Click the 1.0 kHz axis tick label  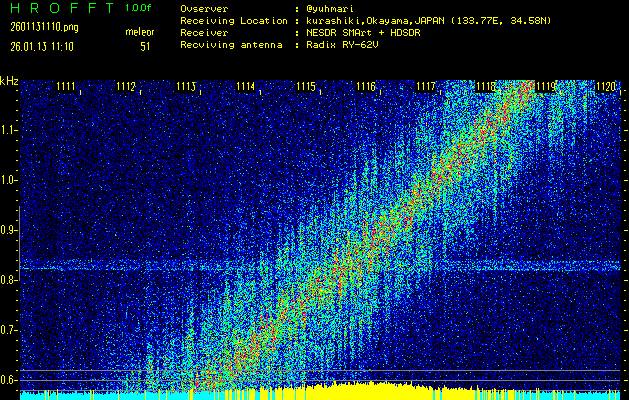[x=8, y=181]
